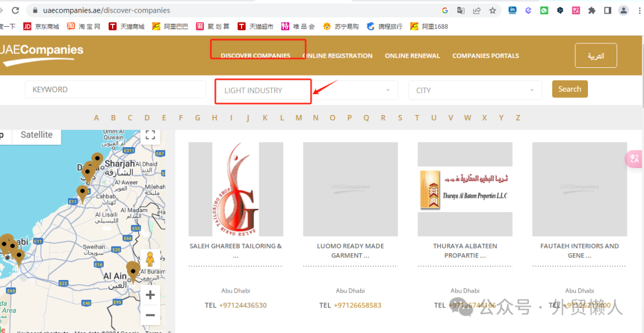Open the LUOMO READY MADE GARMENT listing title

351,251
